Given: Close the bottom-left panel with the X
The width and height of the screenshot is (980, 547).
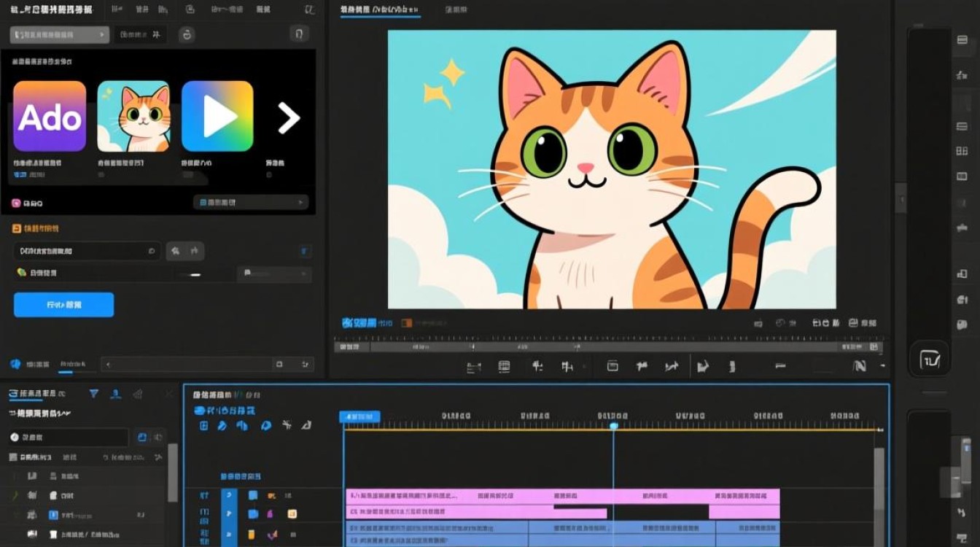Looking at the screenshot, I should click(x=169, y=394).
